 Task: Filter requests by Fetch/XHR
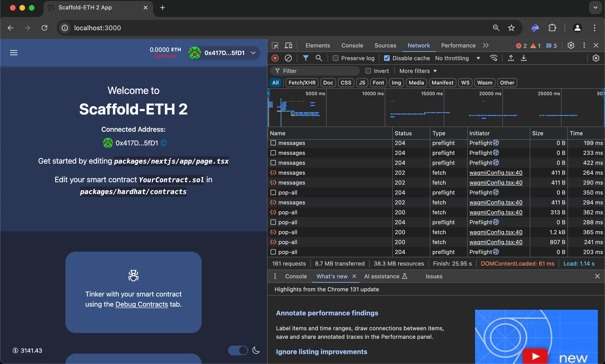302,83
